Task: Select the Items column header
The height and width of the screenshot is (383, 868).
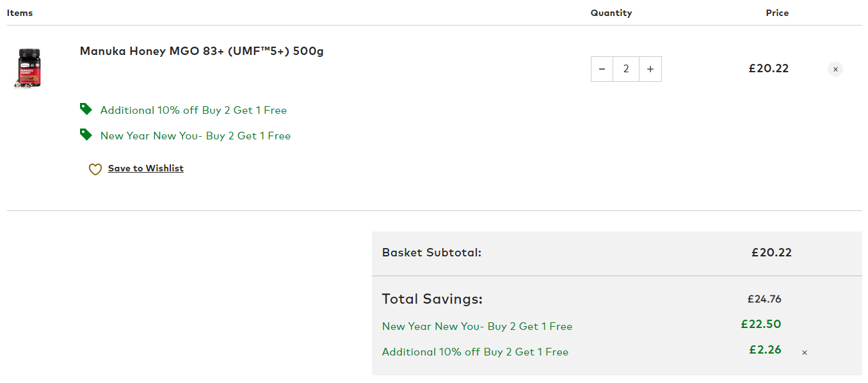Action: coord(20,13)
